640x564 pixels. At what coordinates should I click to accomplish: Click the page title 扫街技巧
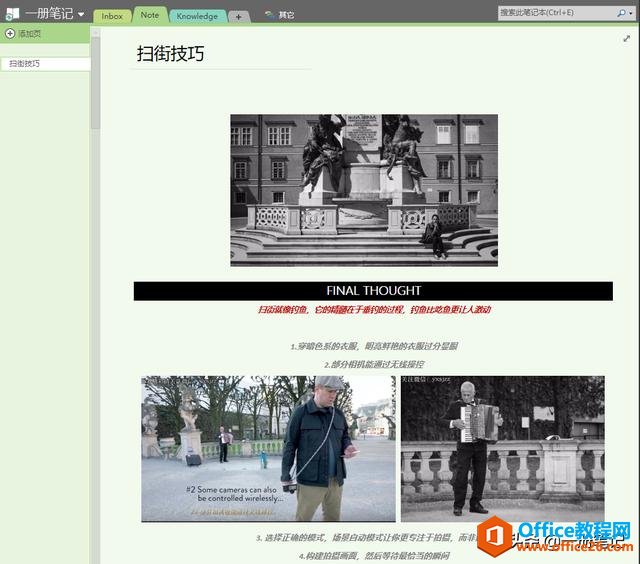click(x=170, y=54)
